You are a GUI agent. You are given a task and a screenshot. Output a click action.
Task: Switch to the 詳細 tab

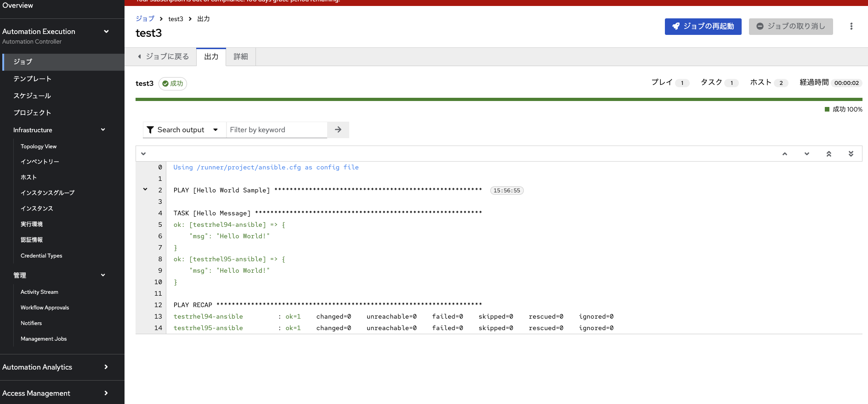pos(241,56)
